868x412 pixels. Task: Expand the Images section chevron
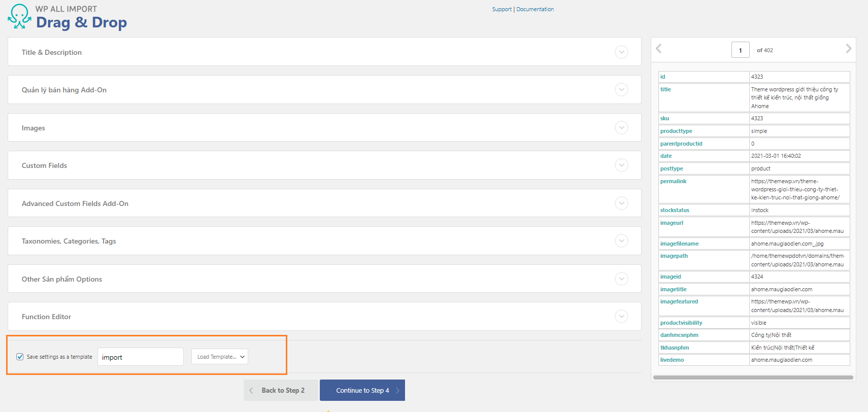tap(621, 127)
